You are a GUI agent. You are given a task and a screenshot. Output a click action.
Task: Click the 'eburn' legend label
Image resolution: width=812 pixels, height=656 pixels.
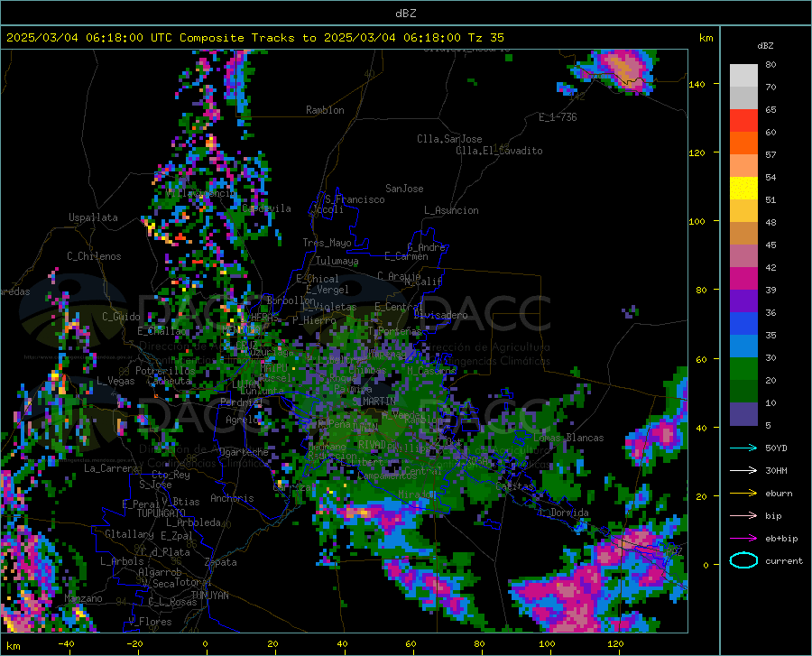(x=779, y=494)
